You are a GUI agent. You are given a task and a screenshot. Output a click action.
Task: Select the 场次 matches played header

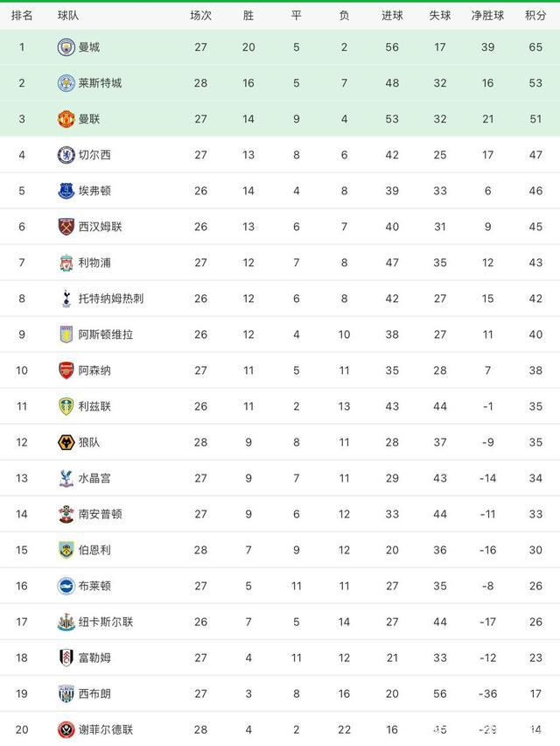[201, 16]
